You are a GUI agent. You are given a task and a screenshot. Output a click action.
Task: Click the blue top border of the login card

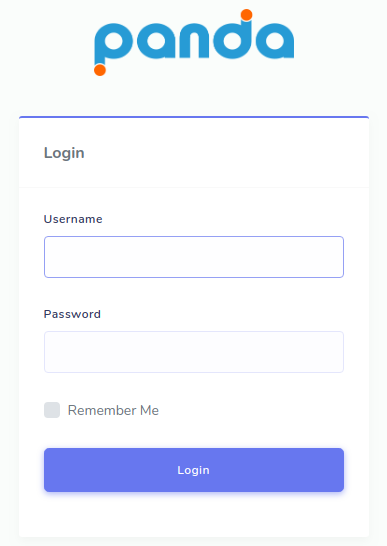tap(194, 117)
